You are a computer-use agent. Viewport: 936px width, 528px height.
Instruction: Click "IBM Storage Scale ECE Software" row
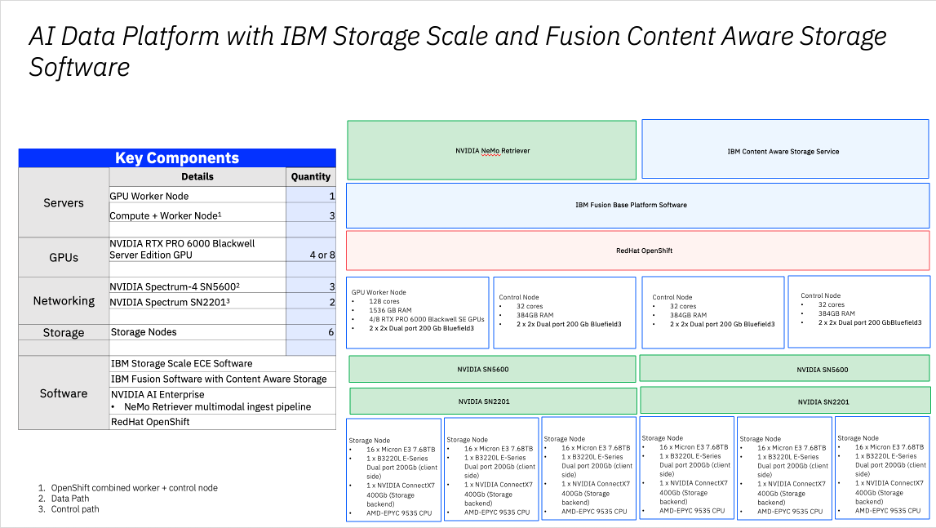coord(222,363)
